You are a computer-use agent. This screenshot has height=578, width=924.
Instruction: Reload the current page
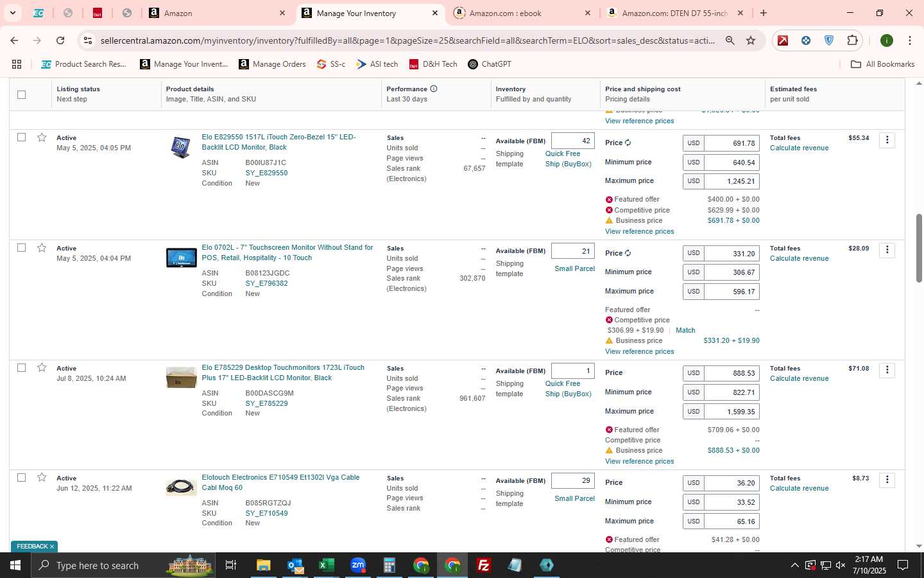point(60,40)
